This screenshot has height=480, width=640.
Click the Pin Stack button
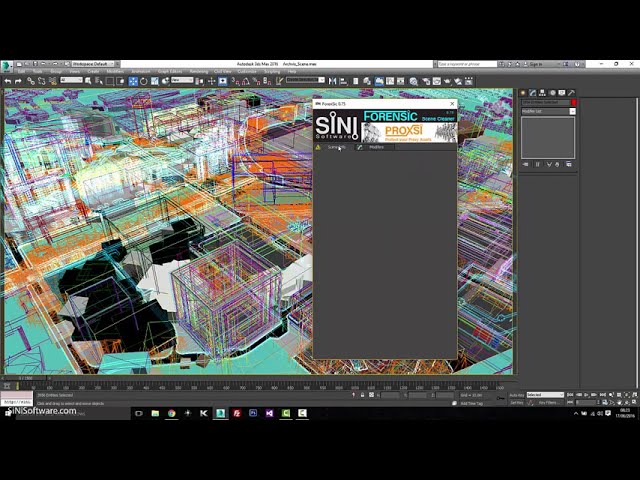(526, 164)
